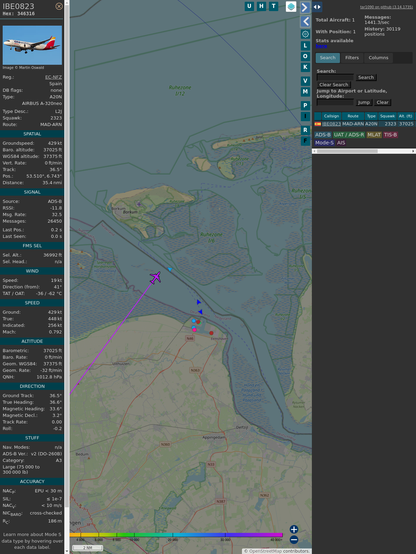This screenshot has width=416, height=554.
Task: Click the Spanish flag icon in table row
Action: coord(318,124)
